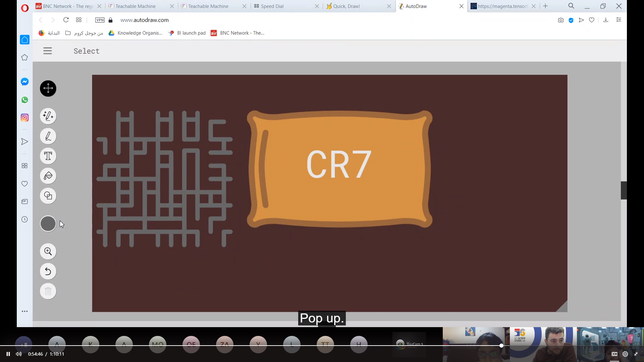Add page to bookmarks heart icon
Viewport: 644px width, 362px height.
(x=592, y=20)
